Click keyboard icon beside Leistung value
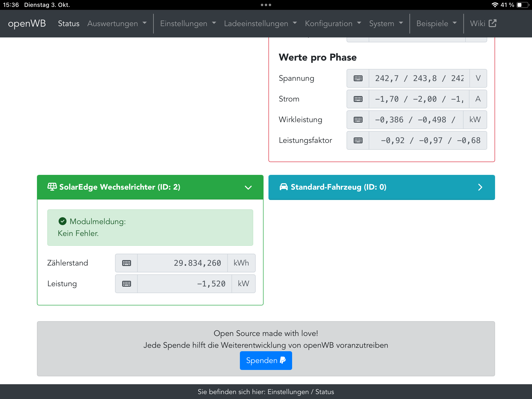The image size is (532, 399). [x=126, y=284]
